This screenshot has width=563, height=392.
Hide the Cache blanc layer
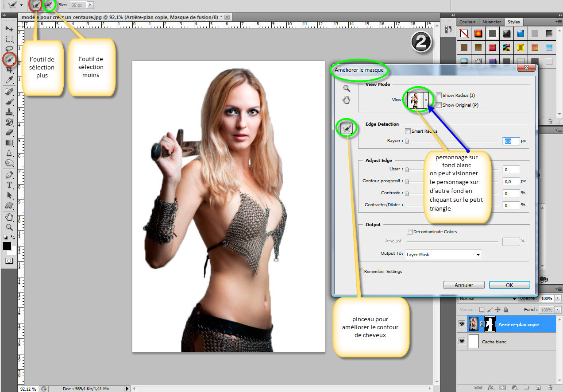[x=462, y=342]
